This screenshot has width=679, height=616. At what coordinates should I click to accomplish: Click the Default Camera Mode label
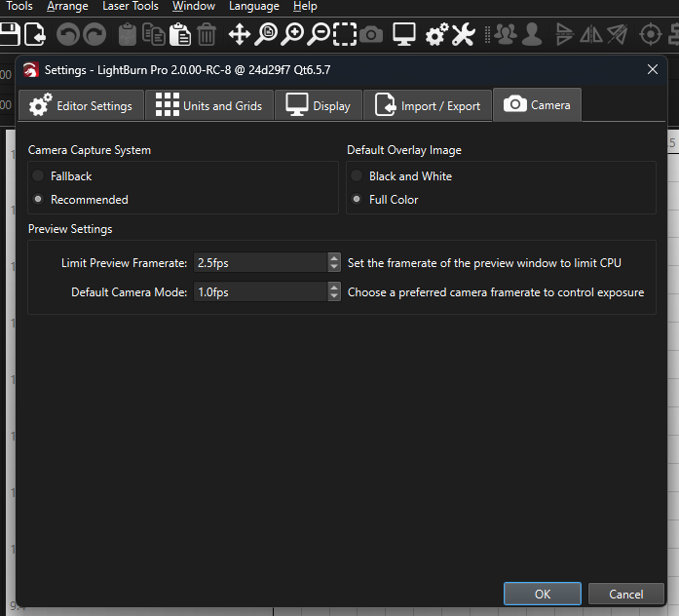click(x=129, y=292)
